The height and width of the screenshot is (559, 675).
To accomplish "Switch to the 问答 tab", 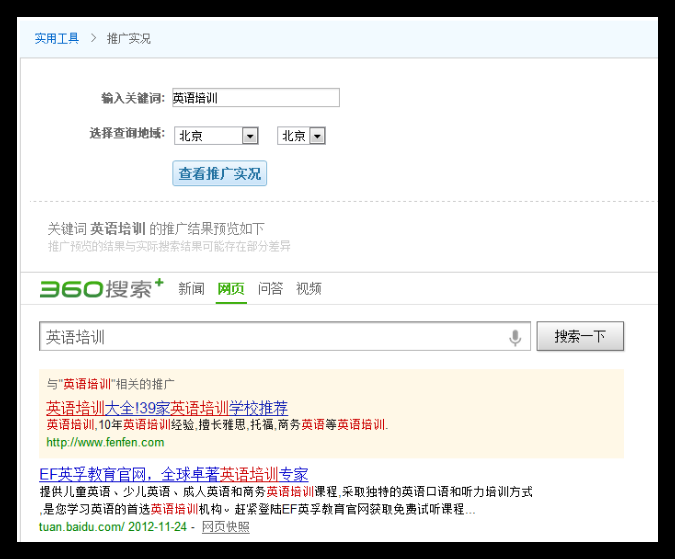I will (x=270, y=288).
